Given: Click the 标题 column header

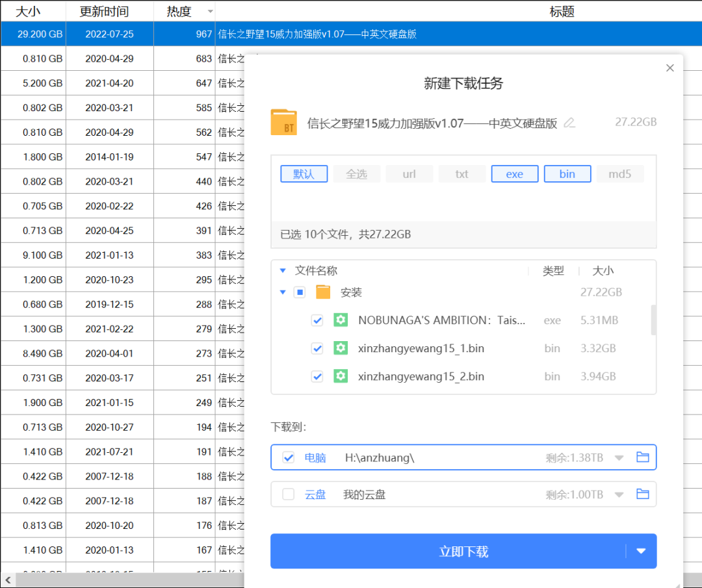Looking at the screenshot, I should coord(562,11).
